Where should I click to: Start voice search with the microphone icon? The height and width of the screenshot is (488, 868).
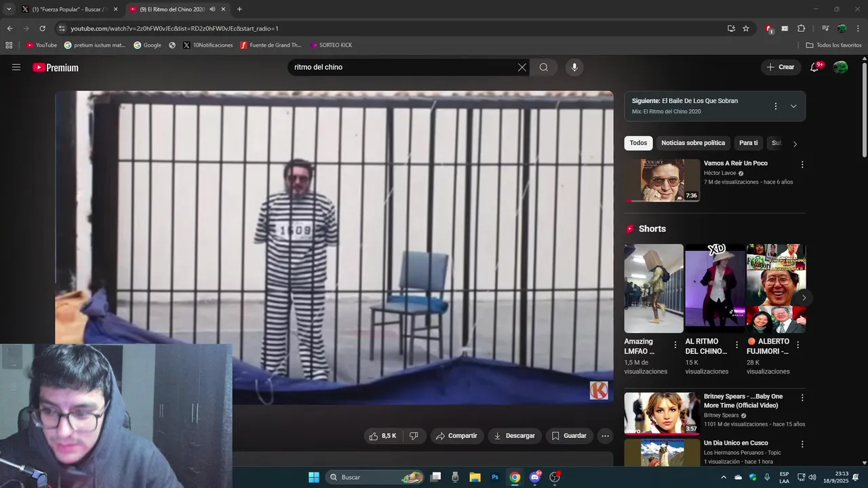point(574,67)
